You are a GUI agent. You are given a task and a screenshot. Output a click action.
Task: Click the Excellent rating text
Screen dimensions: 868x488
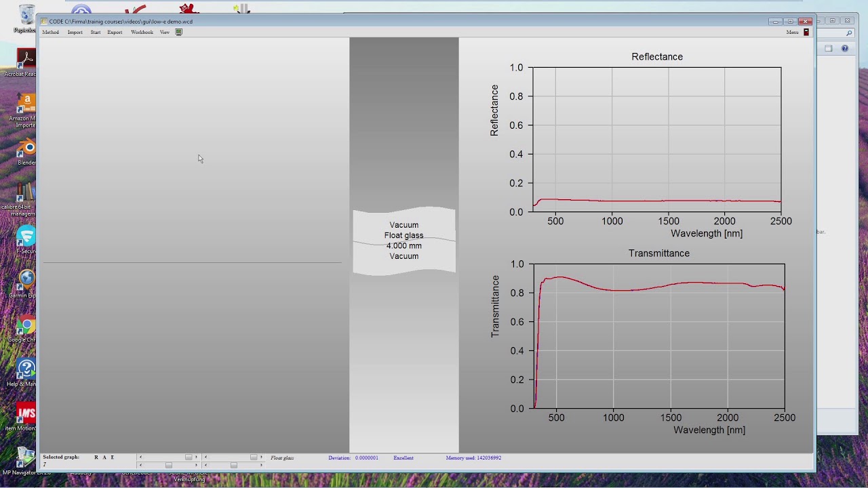(x=403, y=457)
